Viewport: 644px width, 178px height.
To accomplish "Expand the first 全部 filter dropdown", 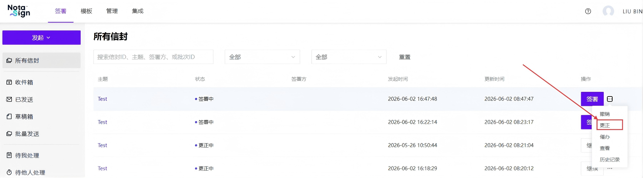I will pyautogui.click(x=262, y=57).
